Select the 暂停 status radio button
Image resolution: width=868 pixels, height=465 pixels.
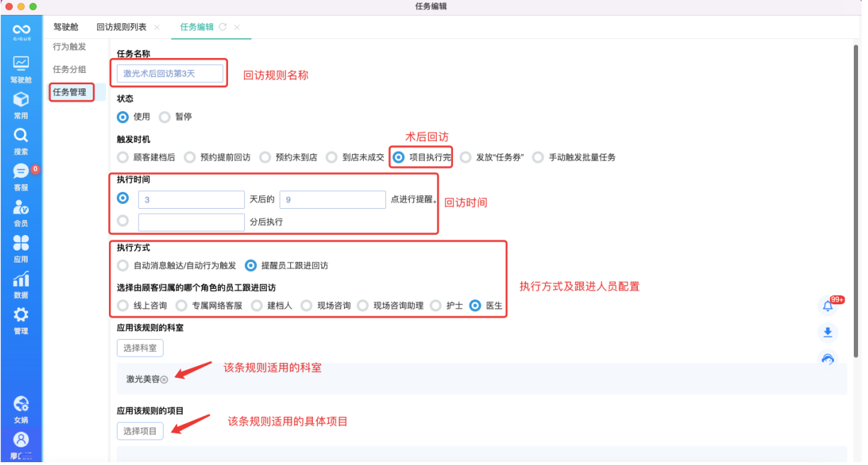coord(164,117)
